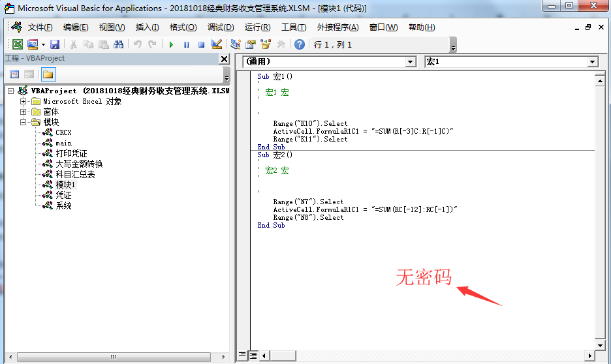Viewport: 611px width, 364px height.
Task: Click the View Microsoft Excel toolbar icon
Action: click(17, 44)
